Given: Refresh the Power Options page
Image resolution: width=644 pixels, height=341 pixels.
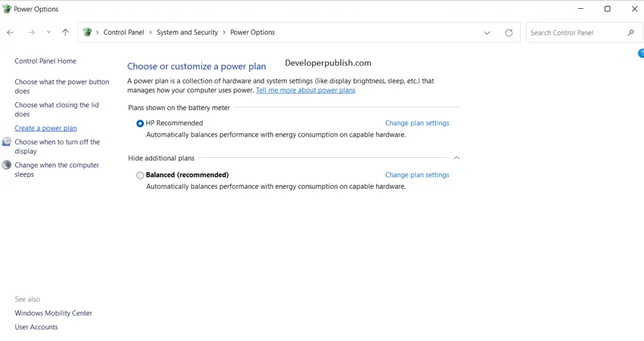Looking at the screenshot, I should [509, 33].
